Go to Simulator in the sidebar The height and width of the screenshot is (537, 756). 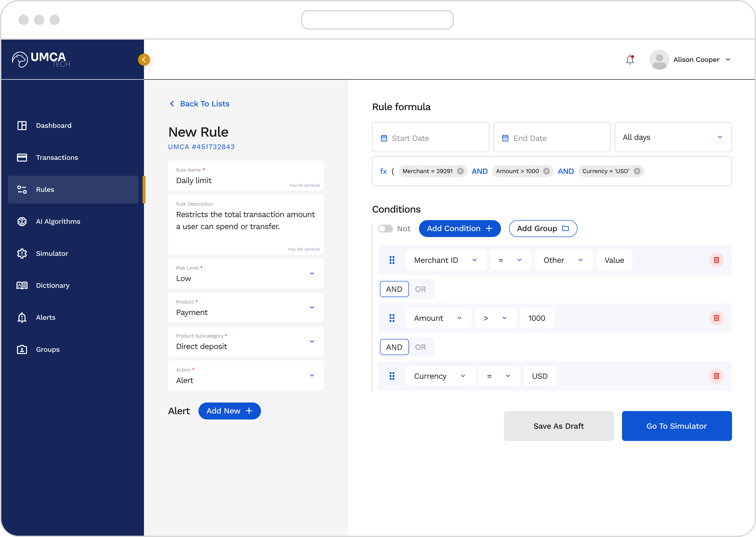pyautogui.click(x=52, y=254)
